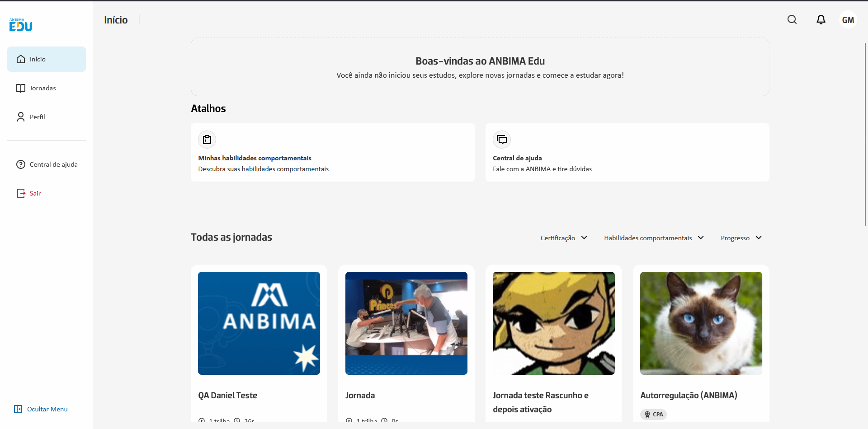Screen dimensions: 868x429
Task: Toggle the Ocultar Menu sidebar option
Action: click(40, 409)
